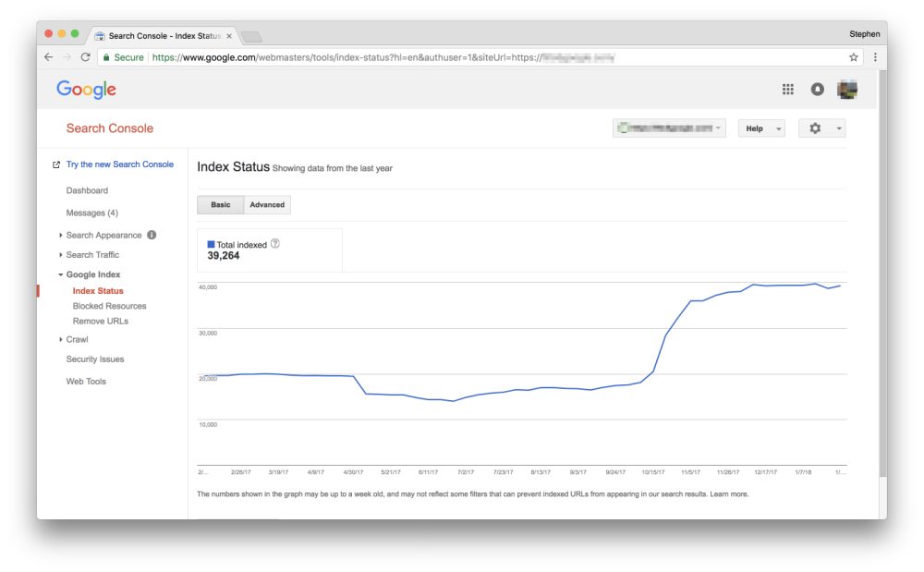Click Try the new Search Console link
Image resolution: width=924 pixels, height=572 pixels.
[x=119, y=164]
